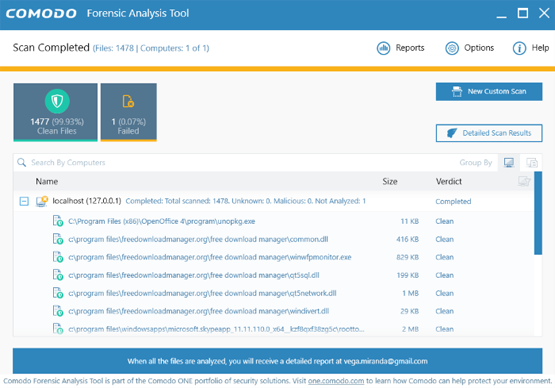Sort by the Size column header
The height and width of the screenshot is (388, 555).
(x=390, y=182)
